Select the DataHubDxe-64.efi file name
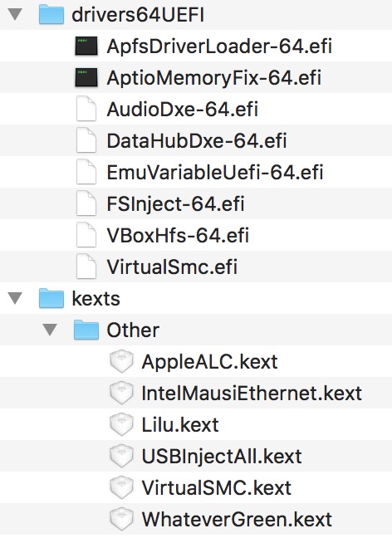392x538 pixels. click(x=196, y=141)
